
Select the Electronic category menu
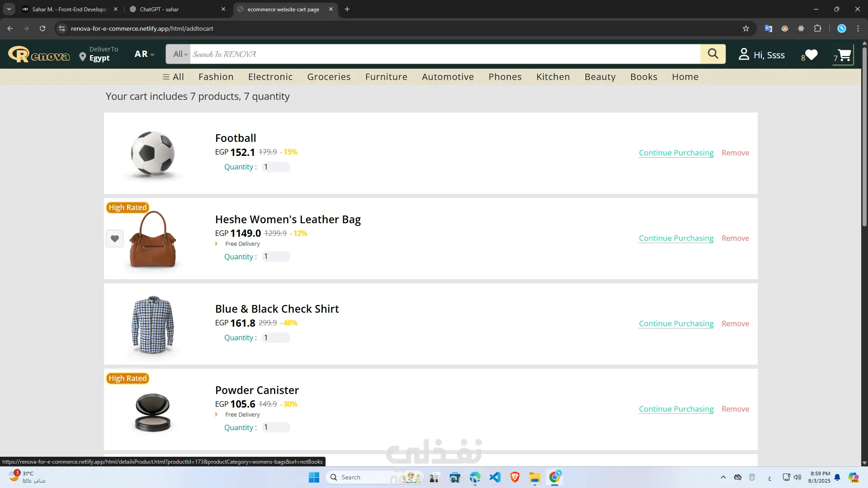click(270, 77)
